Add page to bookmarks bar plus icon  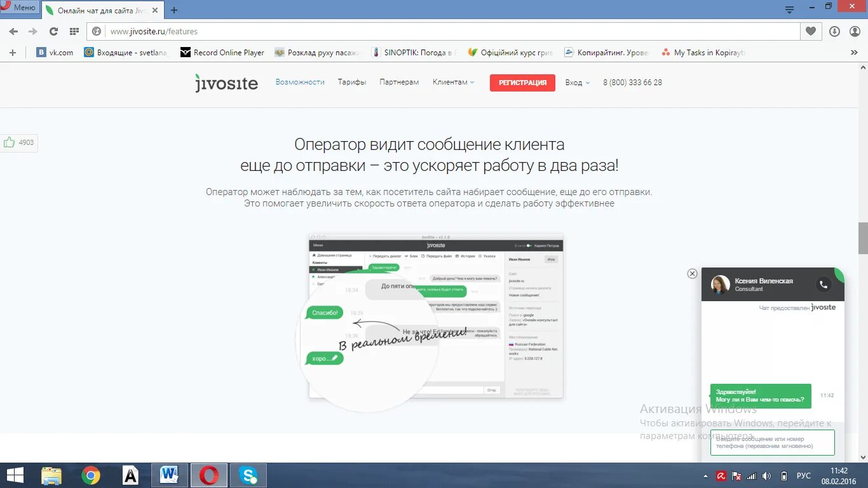pyautogui.click(x=12, y=53)
